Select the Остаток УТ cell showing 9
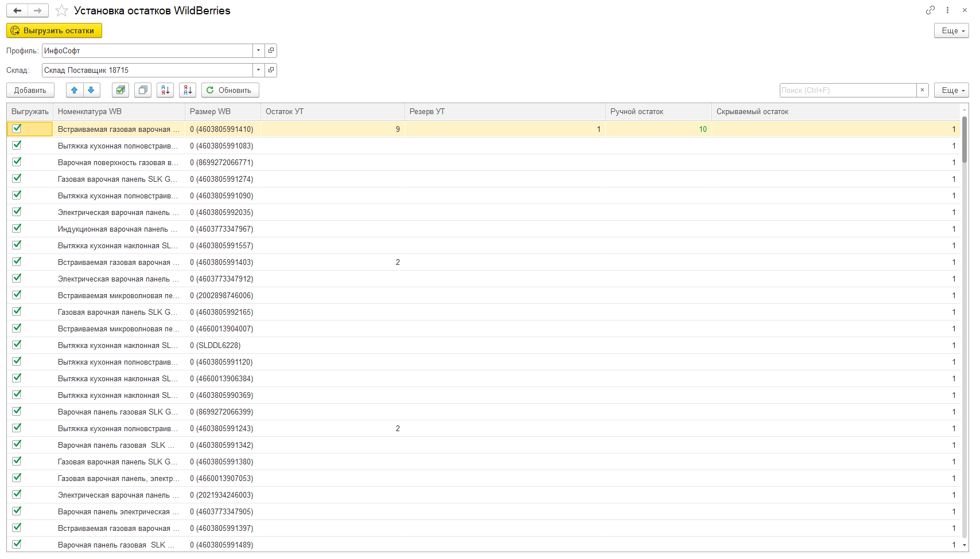 coord(333,129)
